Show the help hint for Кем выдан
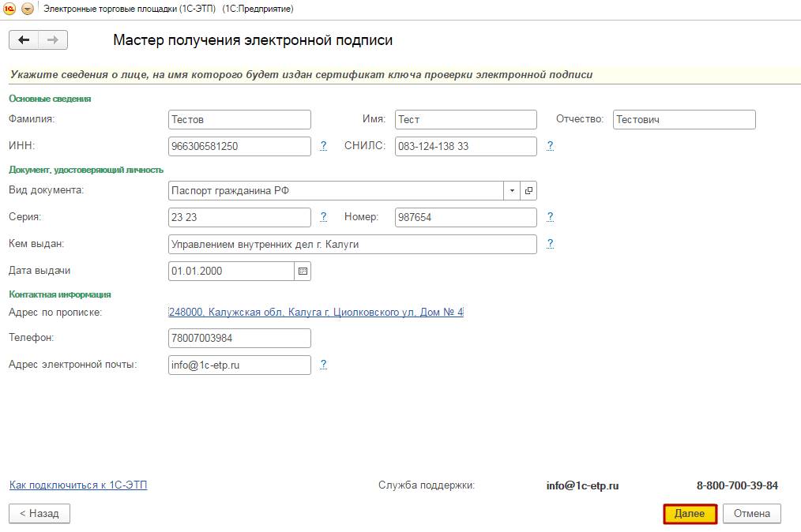 click(550, 244)
